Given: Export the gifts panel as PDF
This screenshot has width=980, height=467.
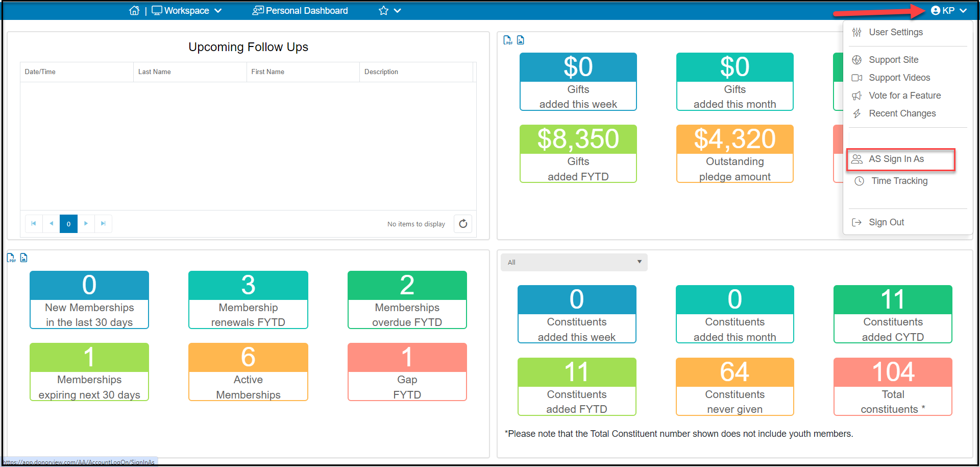Looking at the screenshot, I should (508, 40).
